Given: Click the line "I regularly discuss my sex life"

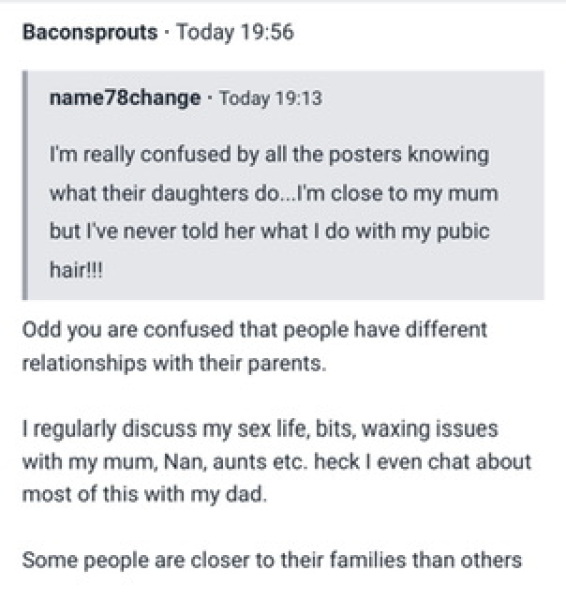Looking at the screenshot, I should 260,429.
